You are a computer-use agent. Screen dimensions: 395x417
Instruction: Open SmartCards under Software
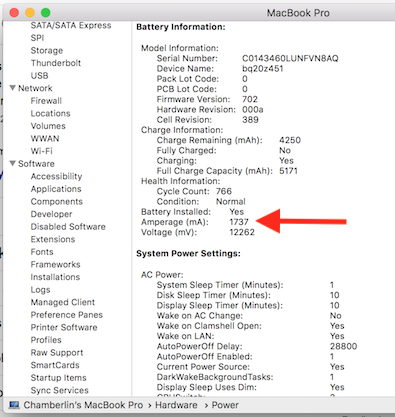pyautogui.click(x=55, y=365)
